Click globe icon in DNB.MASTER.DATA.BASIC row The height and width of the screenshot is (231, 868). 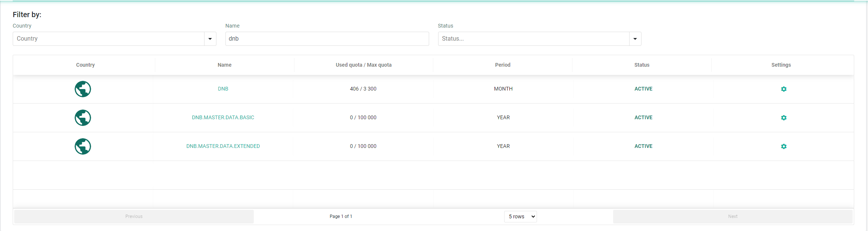83,118
